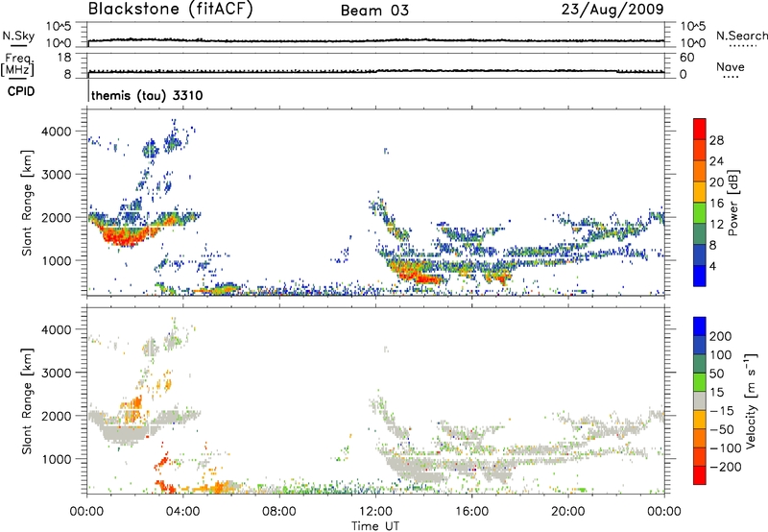Click 'Slant Range [km]' label of power panel
Viewport: 768px width, 532px height.
pos(27,203)
